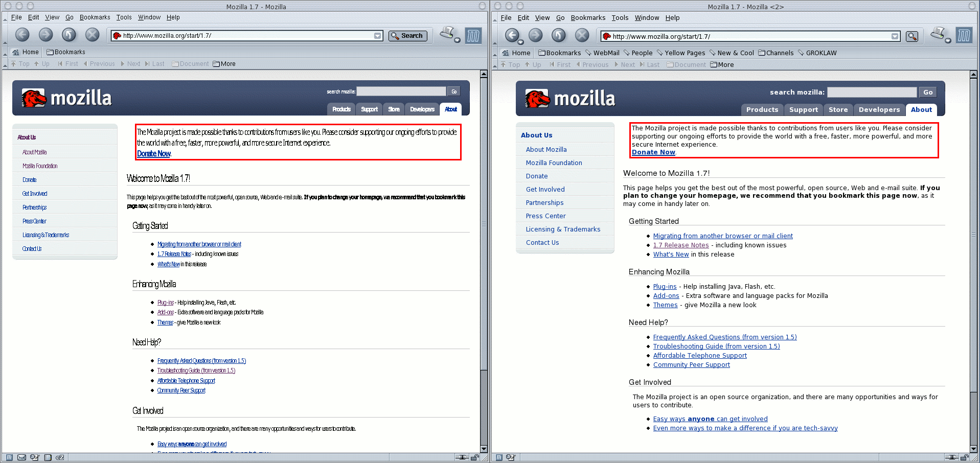The width and height of the screenshot is (980, 463).
Task: Click the Back button in the left window
Action: [x=22, y=35]
